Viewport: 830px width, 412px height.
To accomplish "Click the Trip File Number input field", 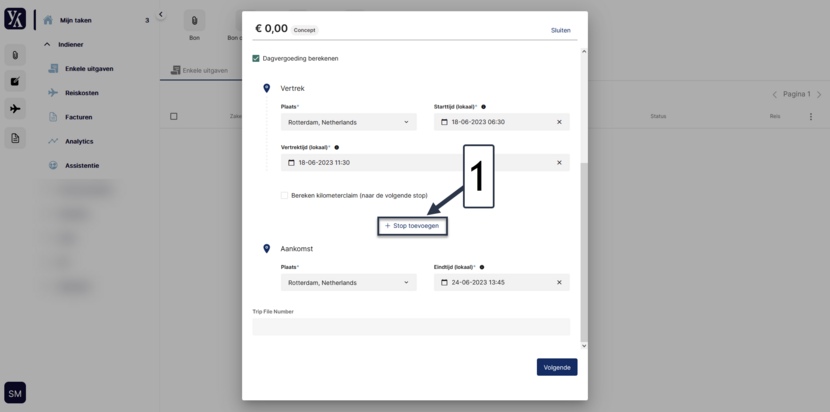I will (x=411, y=327).
